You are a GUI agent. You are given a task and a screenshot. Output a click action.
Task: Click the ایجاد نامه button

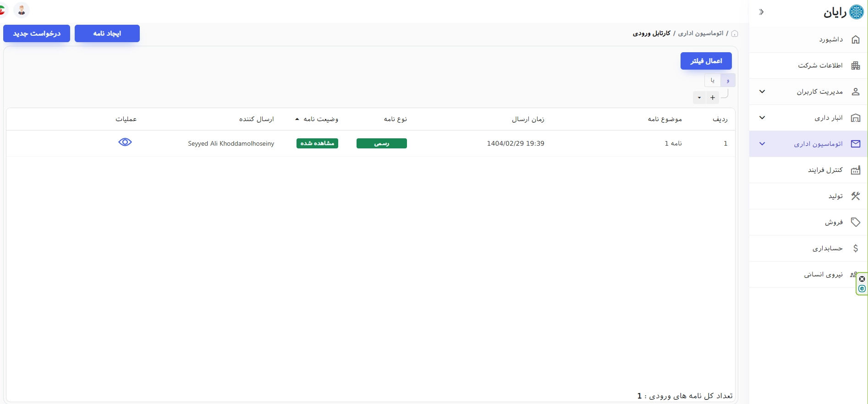coord(107,33)
